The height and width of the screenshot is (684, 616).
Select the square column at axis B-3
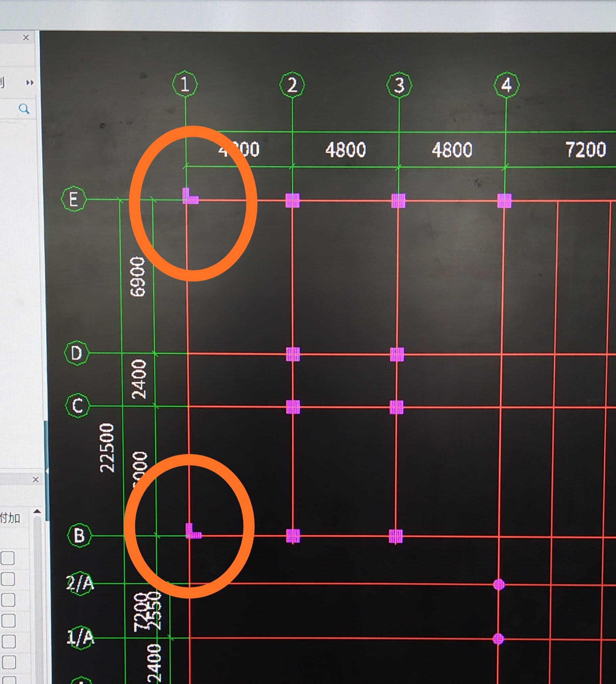[396, 537]
